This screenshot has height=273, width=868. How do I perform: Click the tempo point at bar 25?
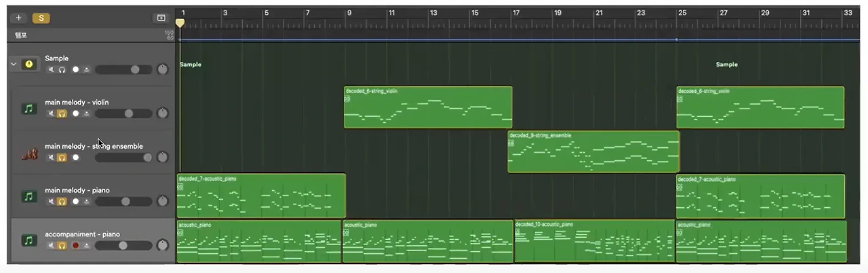(x=676, y=39)
